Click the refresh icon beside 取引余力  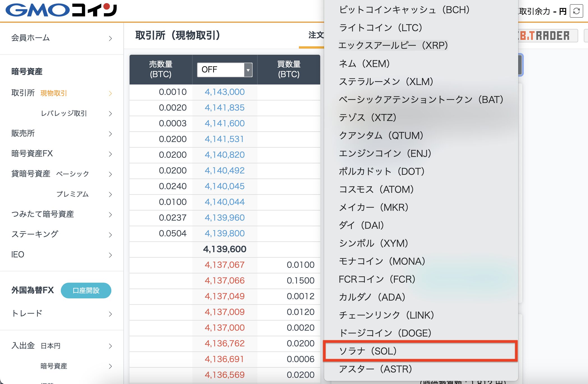click(577, 11)
